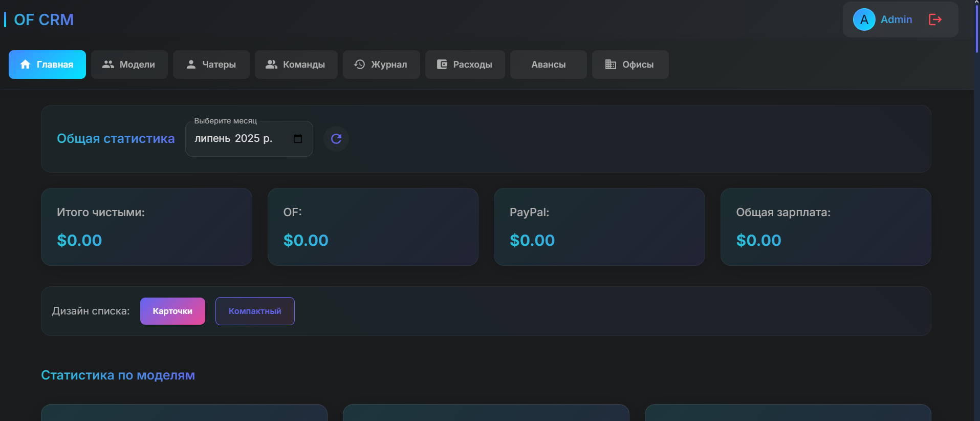Click the group icon beside Команды
The height and width of the screenshot is (421, 980).
pyautogui.click(x=271, y=65)
